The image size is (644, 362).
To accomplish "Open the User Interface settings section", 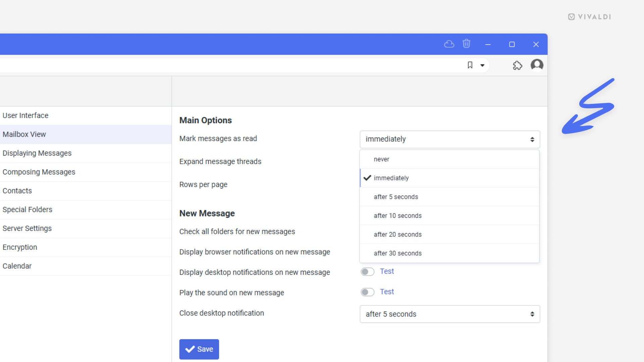I will pos(86,116).
